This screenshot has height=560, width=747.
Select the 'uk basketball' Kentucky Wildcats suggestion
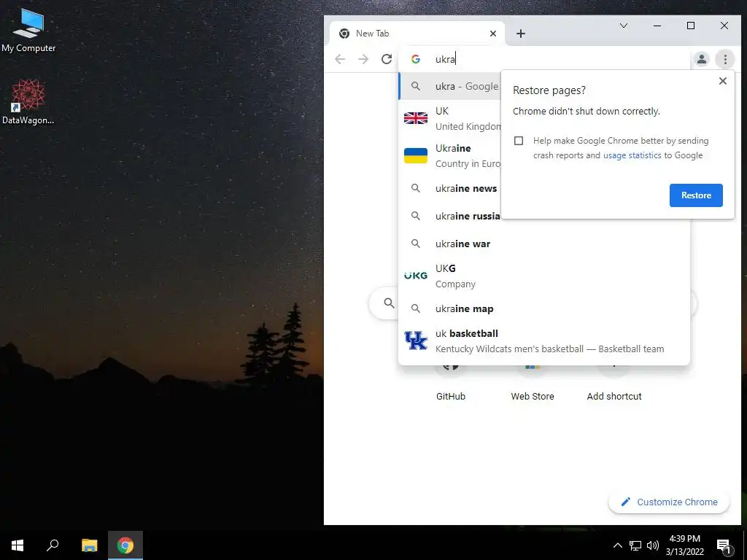point(544,341)
